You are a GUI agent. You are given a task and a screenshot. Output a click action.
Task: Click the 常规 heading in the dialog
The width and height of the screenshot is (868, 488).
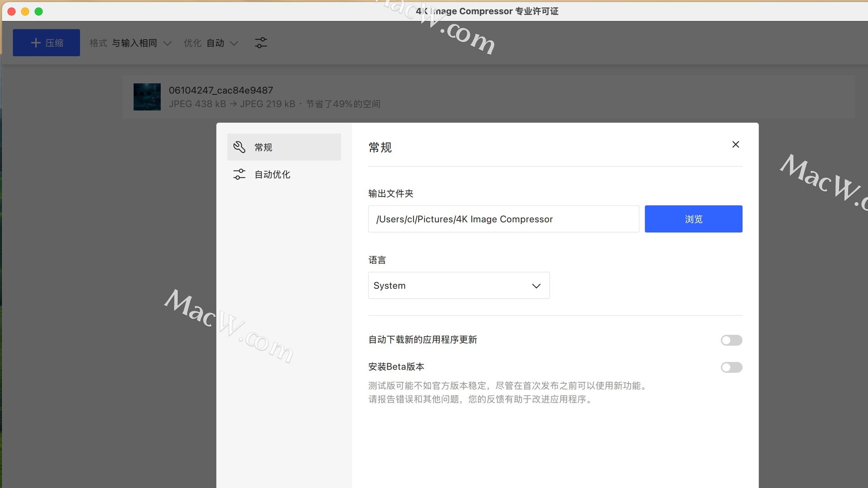pos(380,147)
